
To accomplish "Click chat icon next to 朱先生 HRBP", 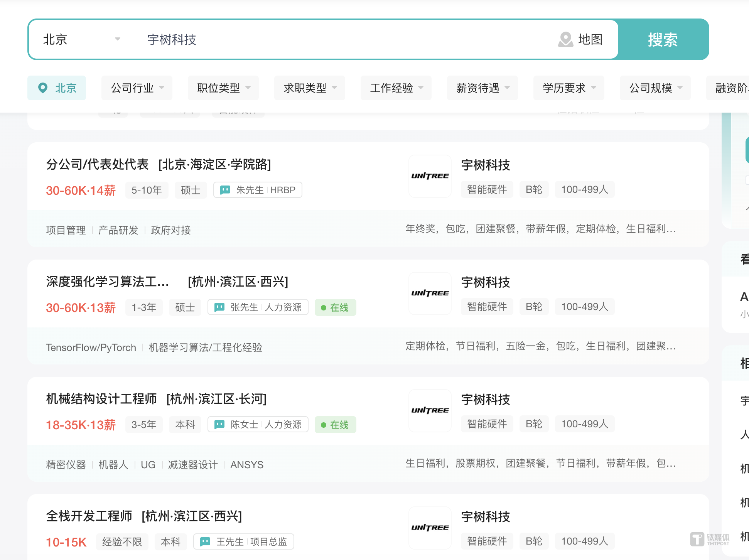I will [x=225, y=190].
